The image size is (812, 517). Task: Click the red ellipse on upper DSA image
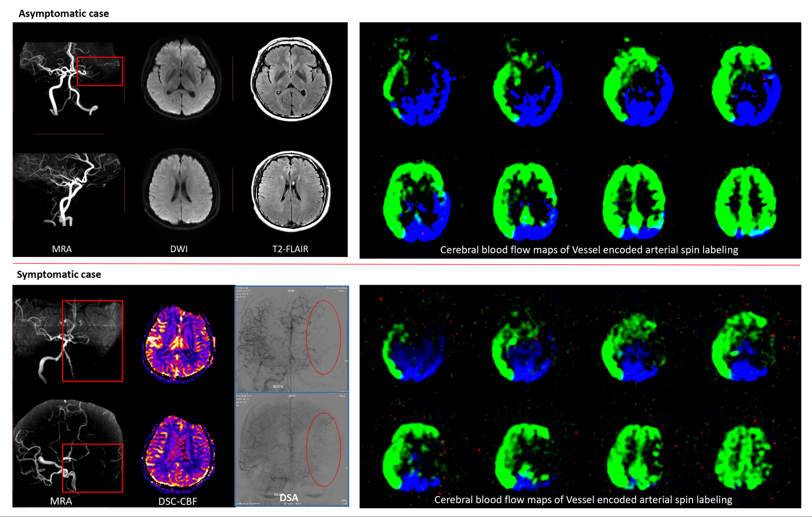coord(323,337)
